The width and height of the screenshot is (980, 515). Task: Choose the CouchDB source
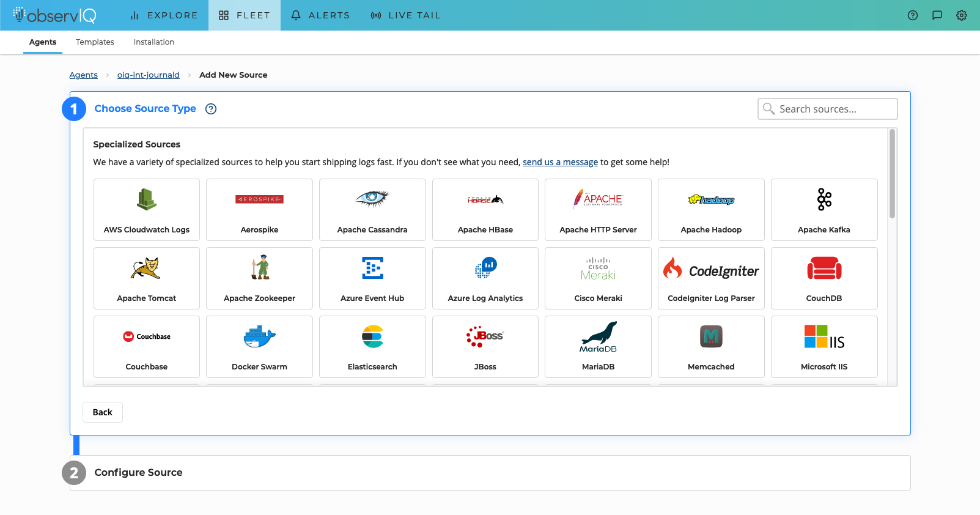pyautogui.click(x=824, y=278)
